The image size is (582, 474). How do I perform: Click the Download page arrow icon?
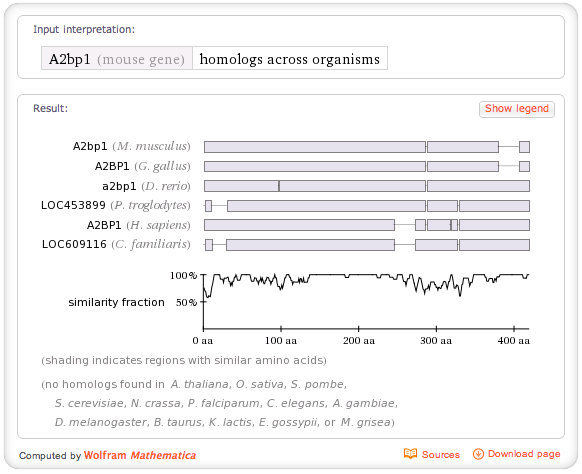click(478, 454)
